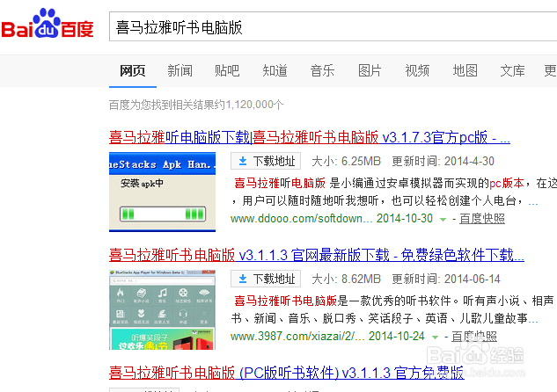
Task: Click description starting 喜马拉雅听书电脑版是一款优秀
Action: [393, 309]
